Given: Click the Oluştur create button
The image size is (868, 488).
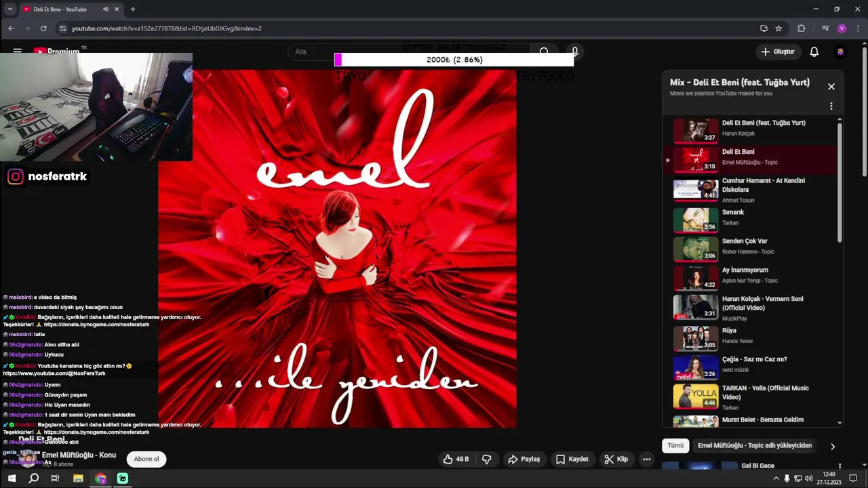Looking at the screenshot, I should (778, 52).
